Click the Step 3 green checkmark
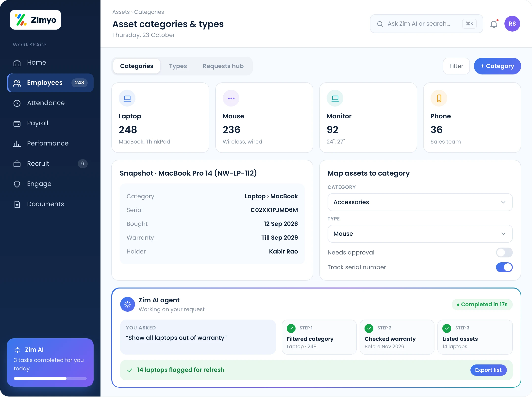This screenshot has height=397, width=532. [447, 328]
